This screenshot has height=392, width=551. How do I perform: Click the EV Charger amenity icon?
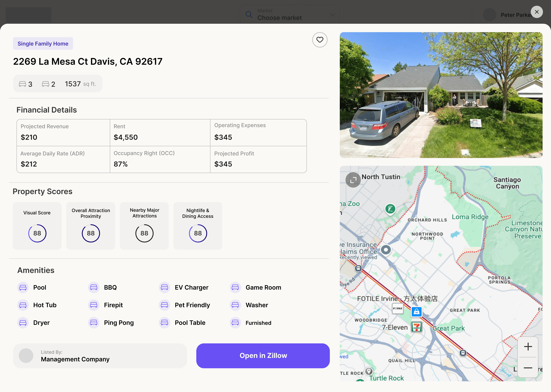click(x=165, y=287)
